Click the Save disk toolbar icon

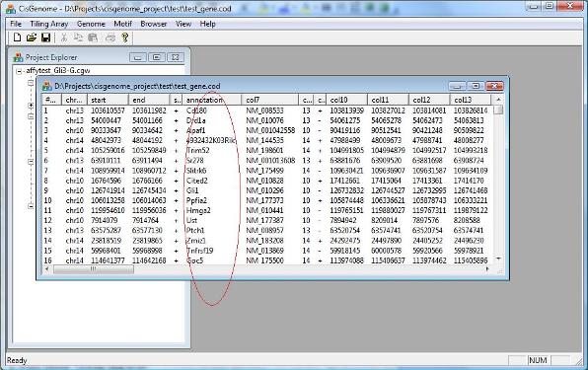click(x=45, y=37)
